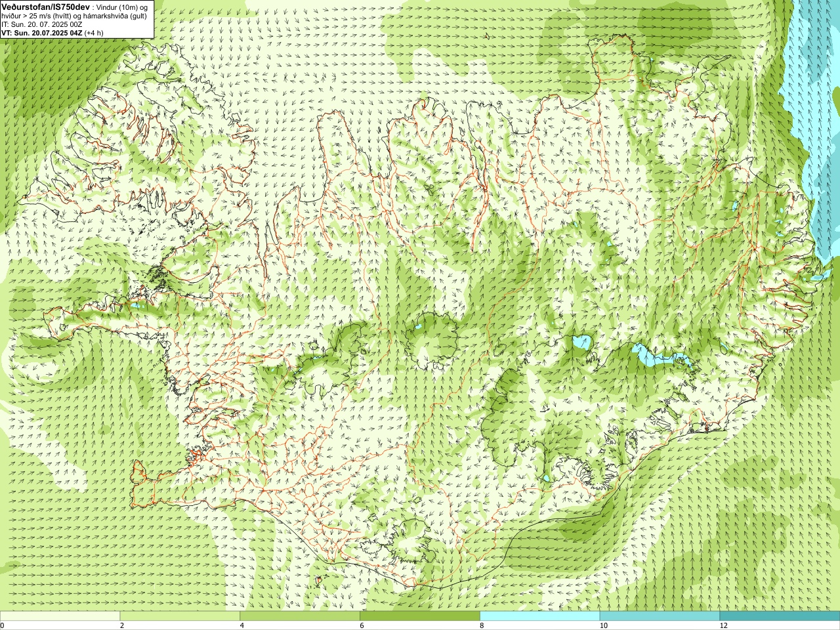Click the "0" label under the color scale
The width and height of the screenshot is (840, 630).
click(3, 626)
